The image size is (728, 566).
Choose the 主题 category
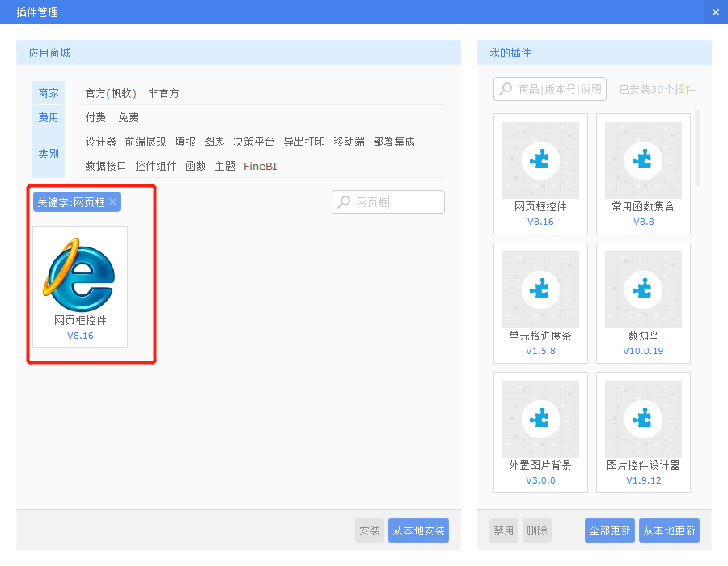tap(225, 166)
